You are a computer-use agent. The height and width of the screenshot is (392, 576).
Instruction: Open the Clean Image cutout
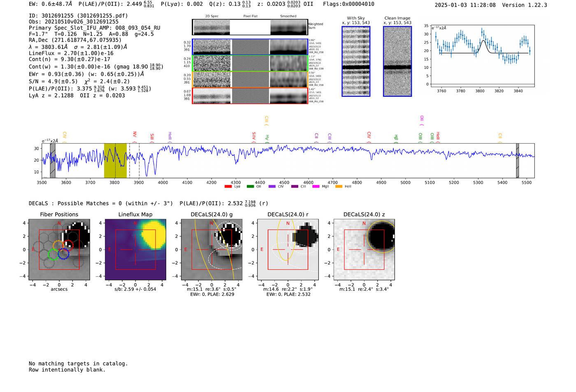[x=397, y=61]
